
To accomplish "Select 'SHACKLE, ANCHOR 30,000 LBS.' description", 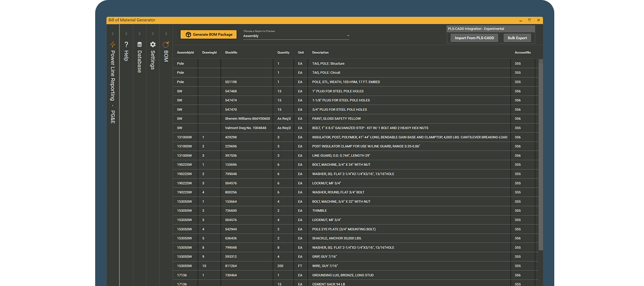I will click(337, 239).
